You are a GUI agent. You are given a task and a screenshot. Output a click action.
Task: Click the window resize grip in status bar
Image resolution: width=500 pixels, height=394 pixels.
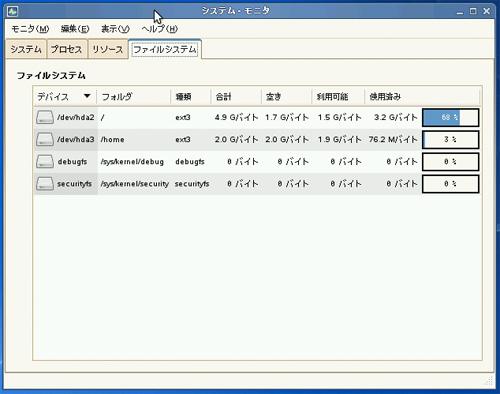point(488,381)
